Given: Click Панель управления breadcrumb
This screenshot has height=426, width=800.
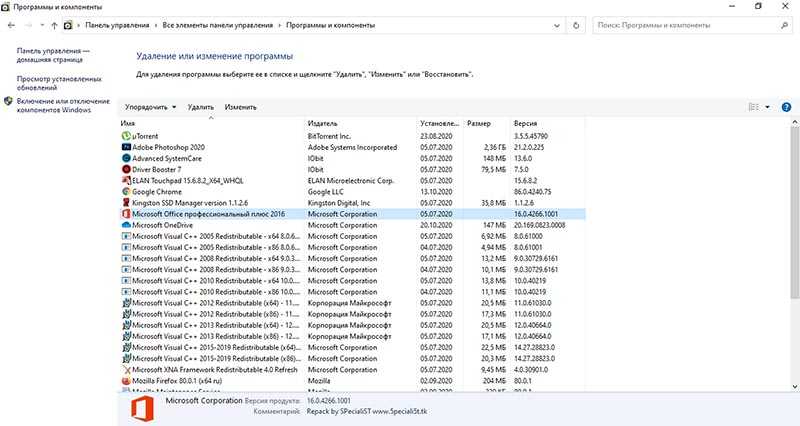Looking at the screenshot, I should point(117,25).
